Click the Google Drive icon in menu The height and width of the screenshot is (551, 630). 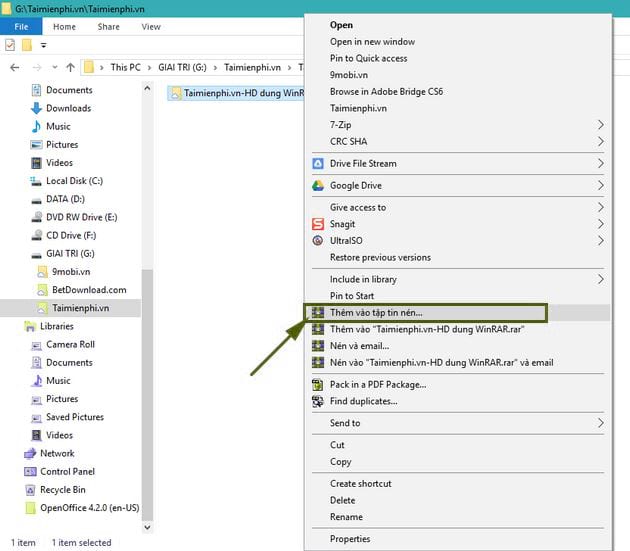click(x=318, y=185)
